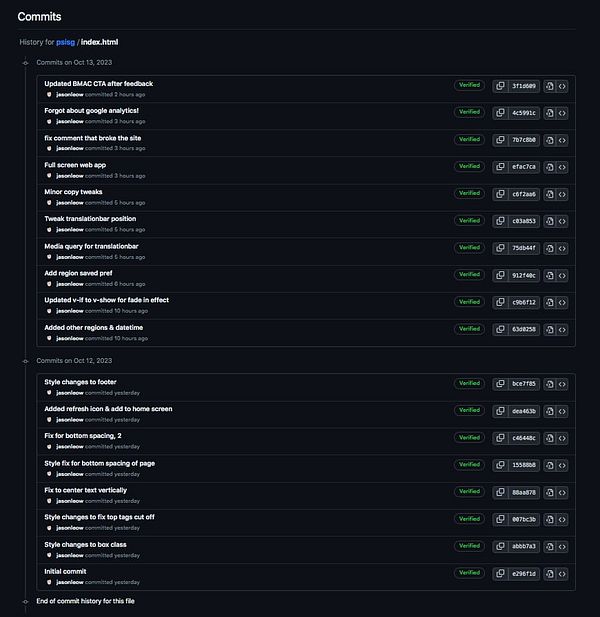Open the psisg repository link
The width and height of the screenshot is (600, 617).
pos(65,43)
